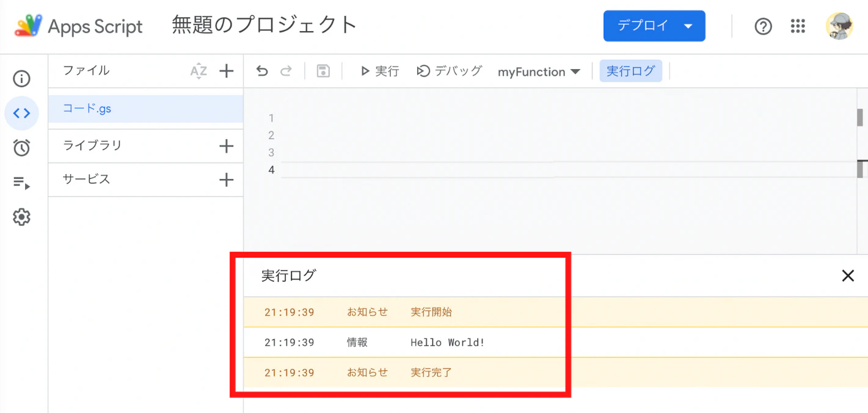The height and width of the screenshot is (413, 868).
Task: Redo the last edit
Action: (x=285, y=71)
